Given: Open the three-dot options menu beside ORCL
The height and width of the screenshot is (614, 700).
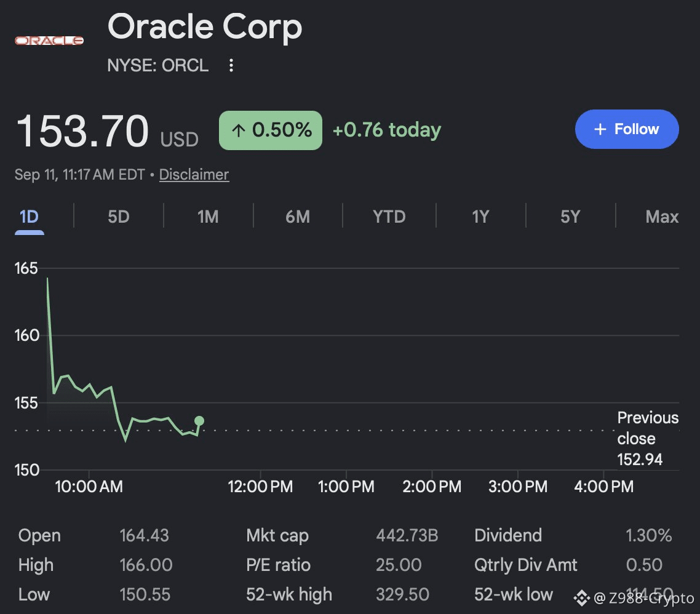Looking at the screenshot, I should pyautogui.click(x=231, y=65).
